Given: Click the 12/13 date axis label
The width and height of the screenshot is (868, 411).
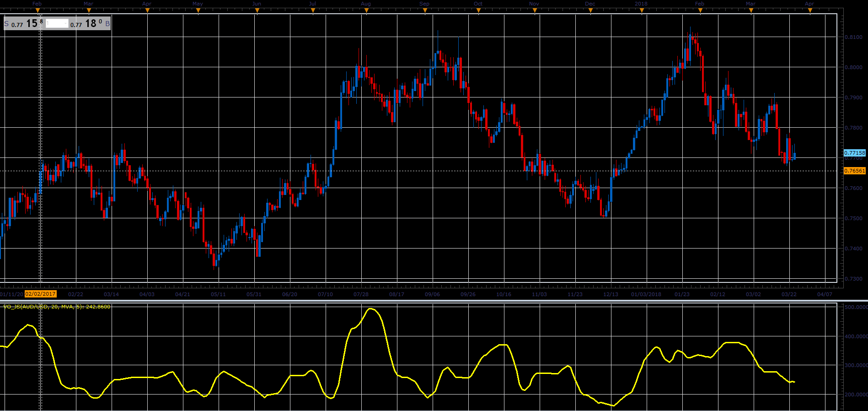Looking at the screenshot, I should click(x=611, y=294).
